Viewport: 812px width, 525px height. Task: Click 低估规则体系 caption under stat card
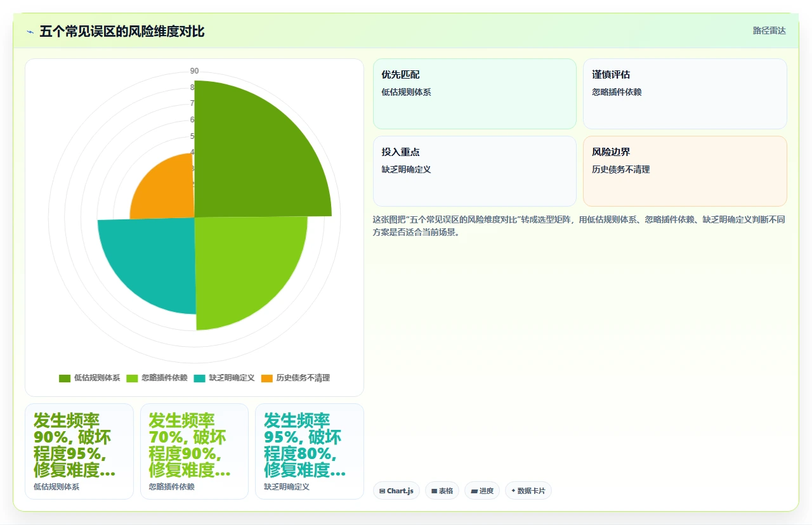(x=56, y=487)
